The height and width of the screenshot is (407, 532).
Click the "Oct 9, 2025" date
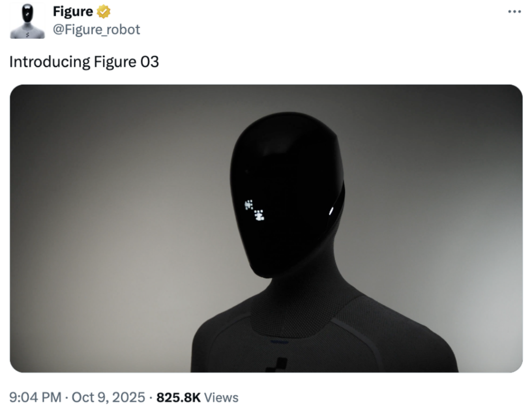tap(109, 397)
